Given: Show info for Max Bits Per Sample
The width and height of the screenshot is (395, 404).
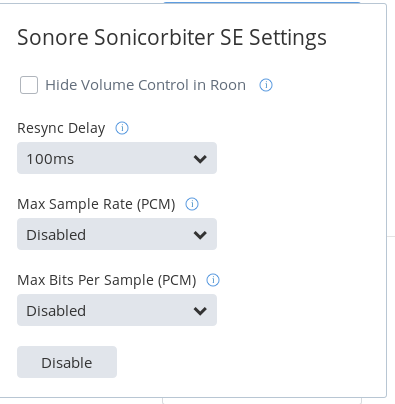Looking at the screenshot, I should 213,280.
